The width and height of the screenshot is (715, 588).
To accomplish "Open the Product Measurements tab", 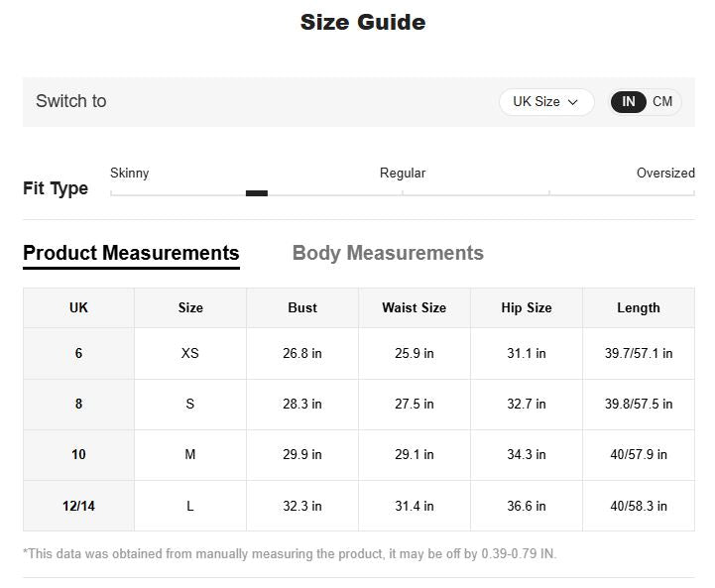I will click(x=131, y=253).
